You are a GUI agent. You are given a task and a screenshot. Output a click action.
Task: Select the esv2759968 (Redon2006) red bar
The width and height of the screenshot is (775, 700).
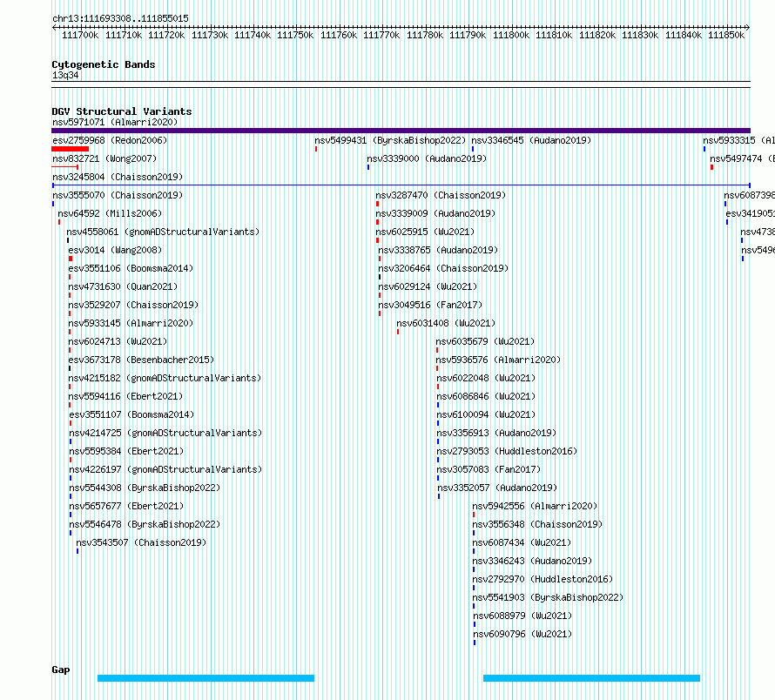[x=71, y=149]
